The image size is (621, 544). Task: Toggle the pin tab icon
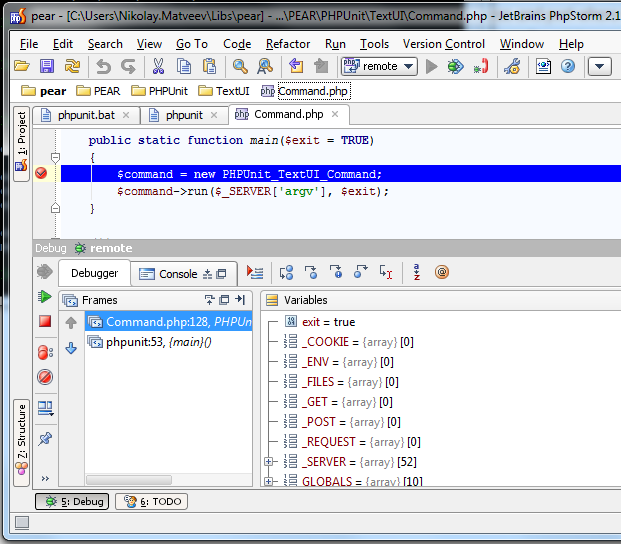pos(45,439)
